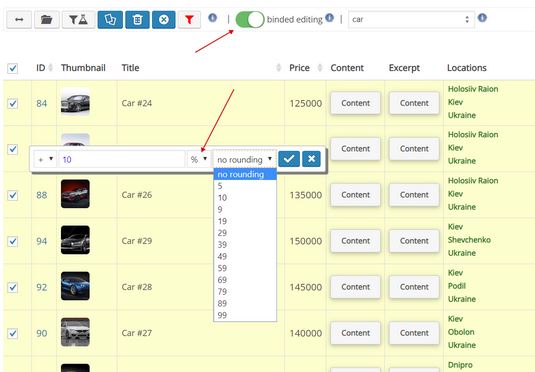This screenshot has width=535, height=372.
Task: Sort by Price column arrows
Action: coord(320,68)
